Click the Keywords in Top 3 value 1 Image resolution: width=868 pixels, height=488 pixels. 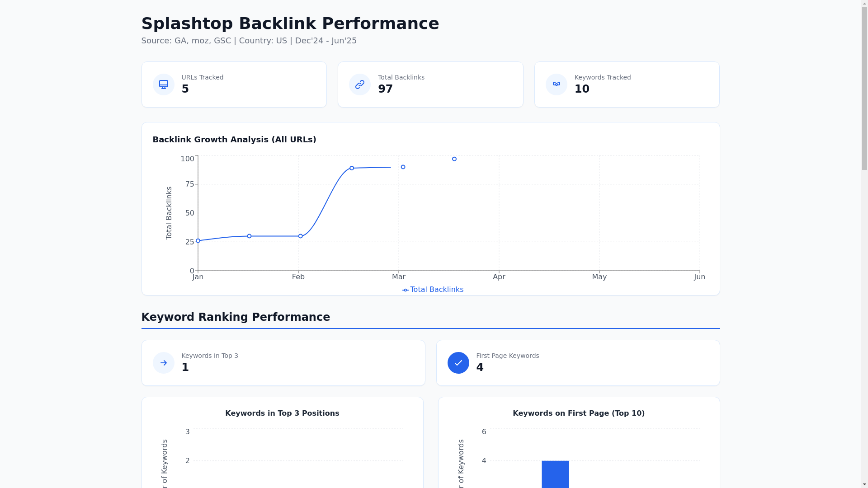(185, 367)
